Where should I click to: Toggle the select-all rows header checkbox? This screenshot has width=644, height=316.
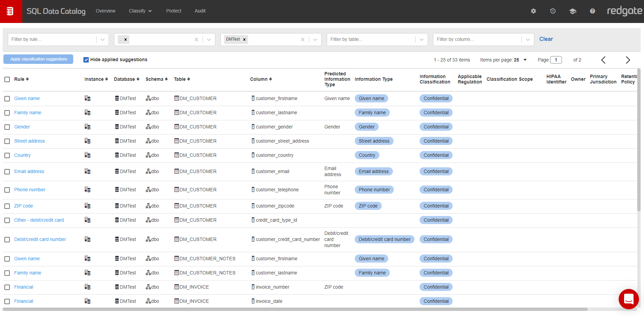[7, 79]
